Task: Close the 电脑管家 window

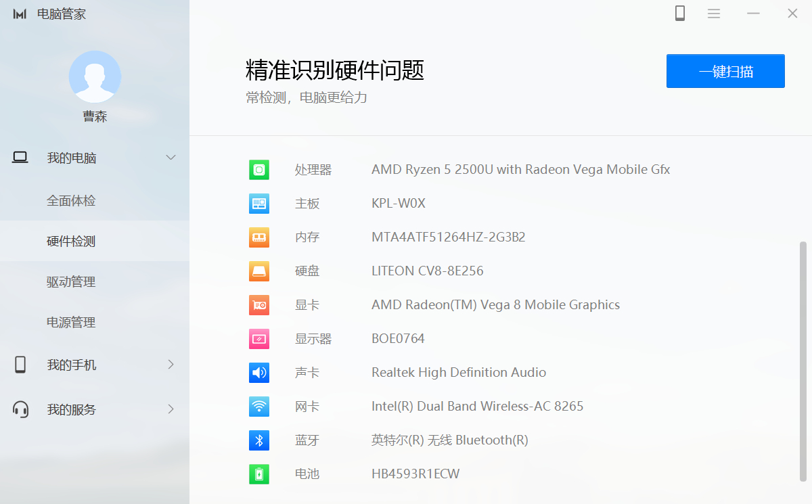Action: (x=792, y=14)
